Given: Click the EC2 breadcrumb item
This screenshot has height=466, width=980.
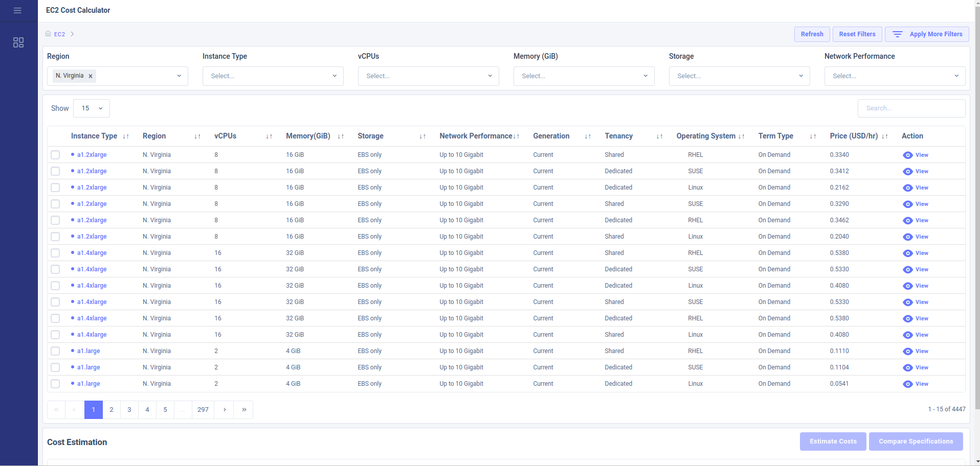Looking at the screenshot, I should (x=60, y=34).
